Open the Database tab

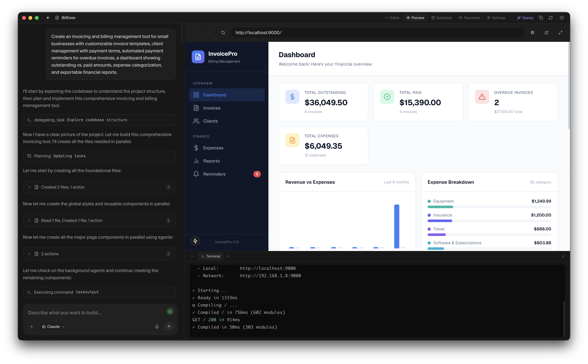(x=441, y=18)
